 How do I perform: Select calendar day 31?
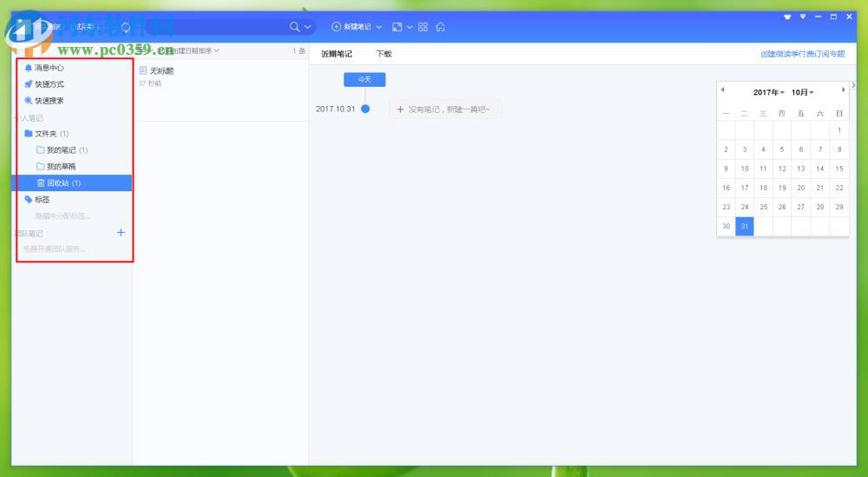coord(745,226)
